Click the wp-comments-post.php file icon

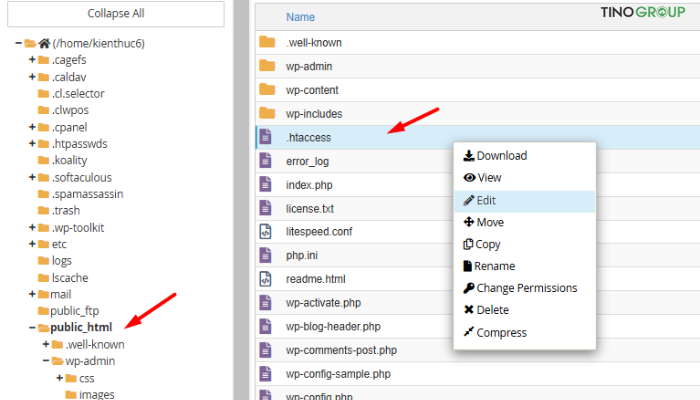tap(265, 350)
